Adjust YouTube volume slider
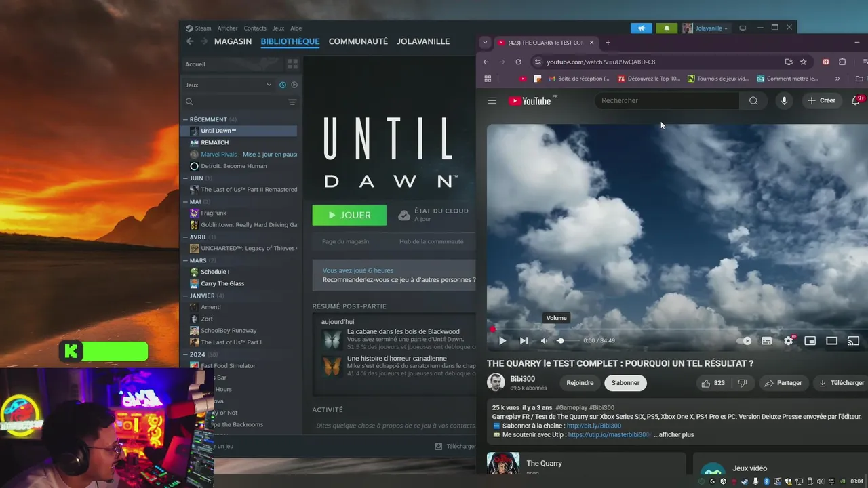The height and width of the screenshot is (488, 868). click(568, 341)
